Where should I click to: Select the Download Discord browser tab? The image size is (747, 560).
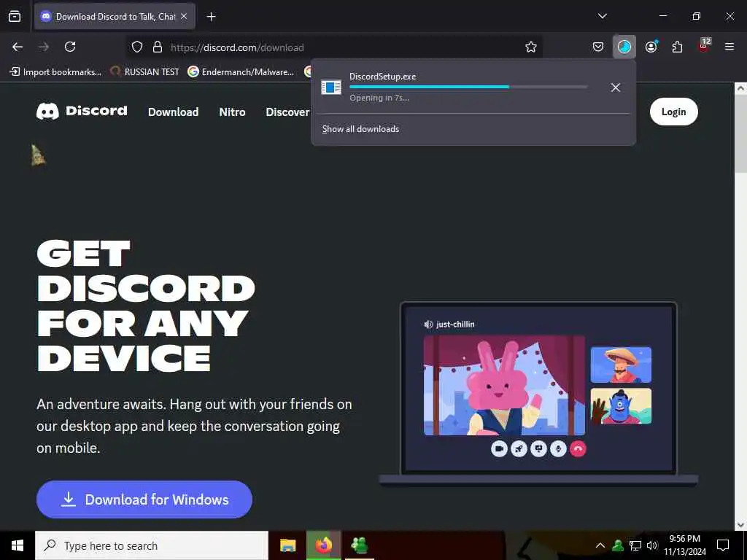tap(115, 17)
